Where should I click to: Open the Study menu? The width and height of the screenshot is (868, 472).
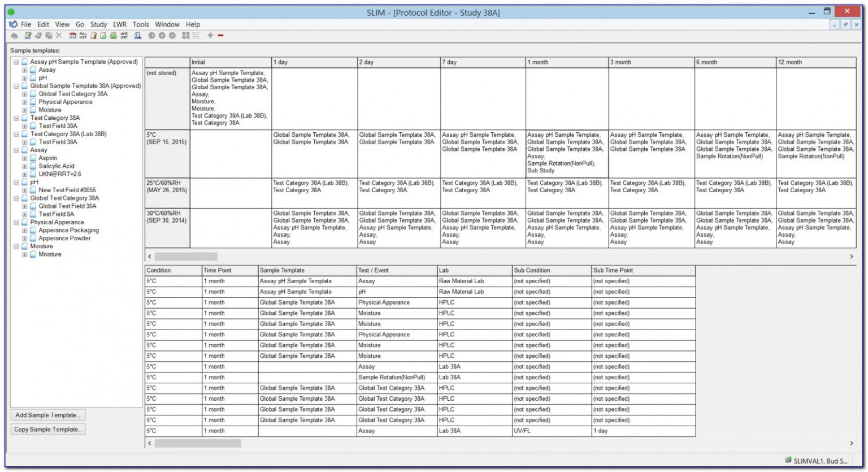pyautogui.click(x=98, y=24)
